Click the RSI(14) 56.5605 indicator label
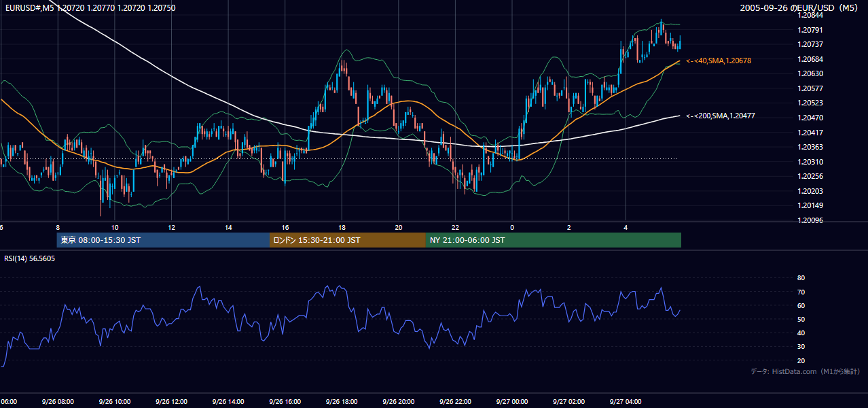Viewport: 868px width, 408px height. (30, 258)
